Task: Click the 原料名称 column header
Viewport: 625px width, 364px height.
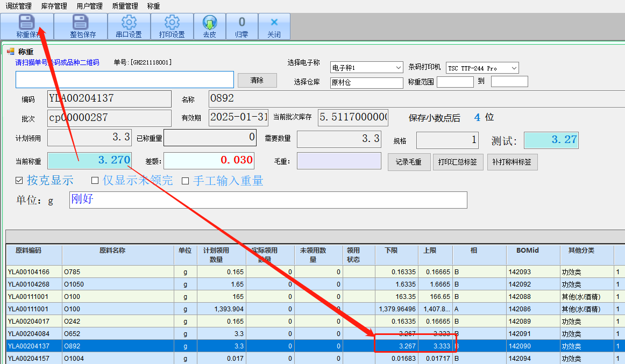Action: 112,251
